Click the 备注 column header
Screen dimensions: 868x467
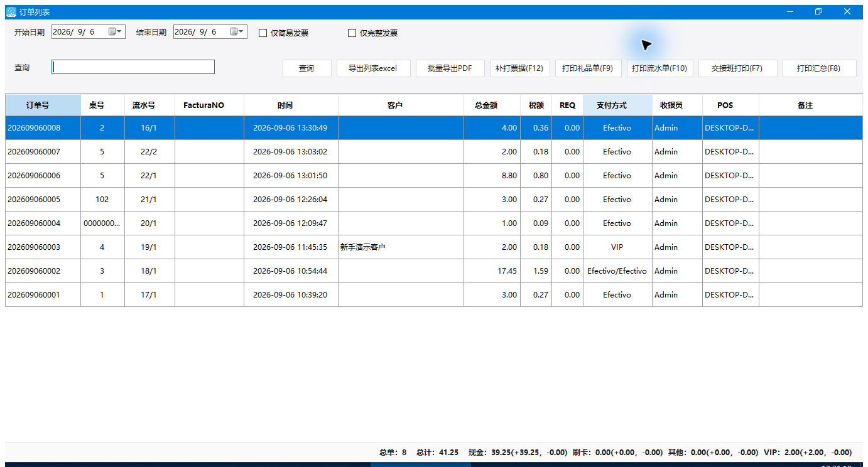(x=811, y=105)
